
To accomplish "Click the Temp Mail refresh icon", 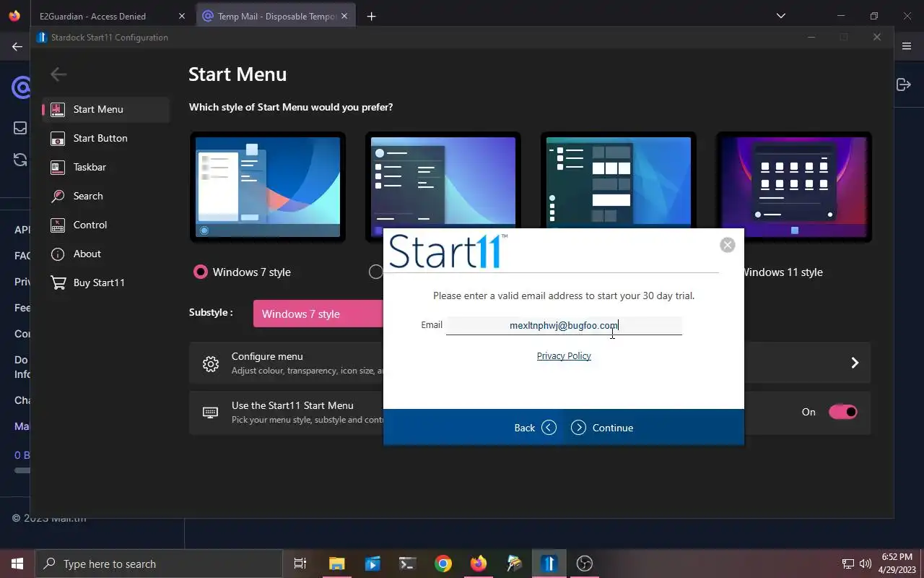I will [x=20, y=160].
